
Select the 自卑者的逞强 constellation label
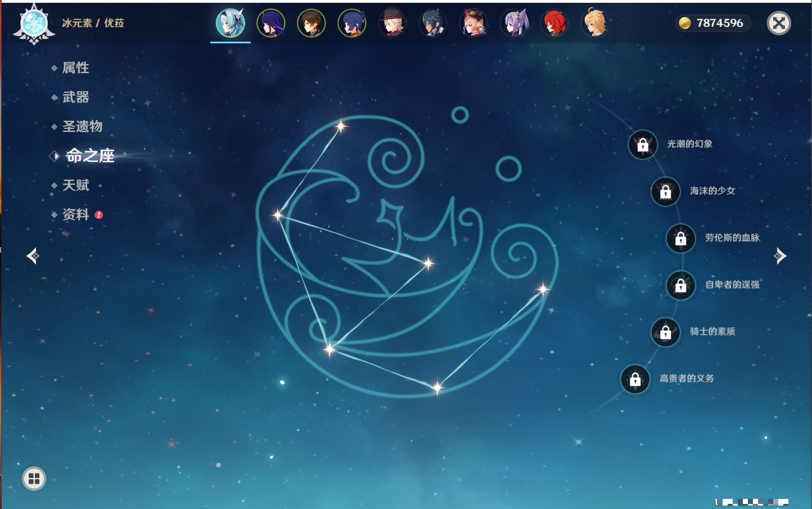732,285
